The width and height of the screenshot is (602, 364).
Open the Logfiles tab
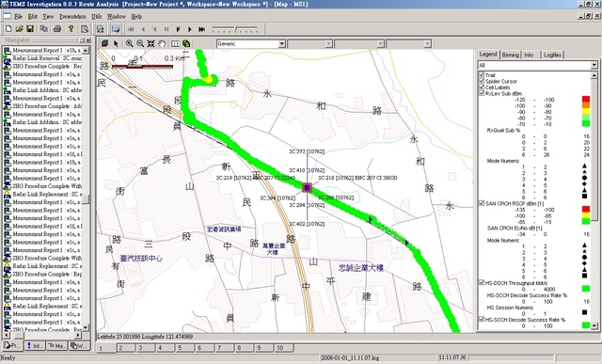point(552,55)
